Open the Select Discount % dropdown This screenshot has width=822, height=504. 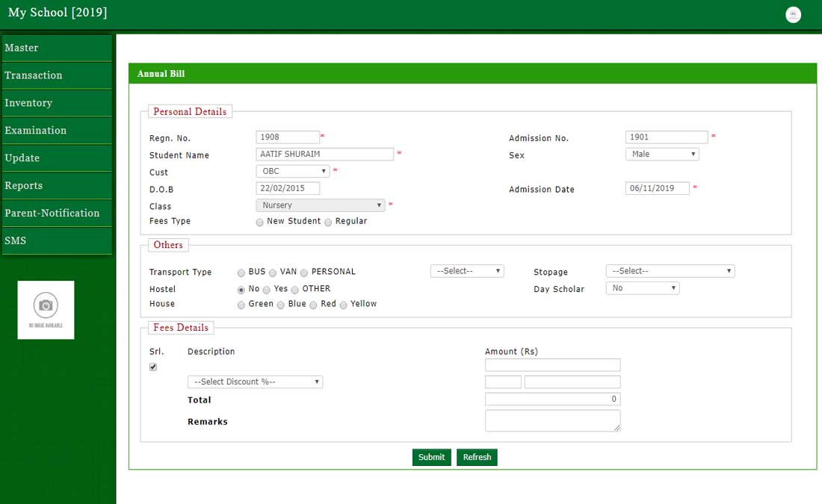coord(255,382)
